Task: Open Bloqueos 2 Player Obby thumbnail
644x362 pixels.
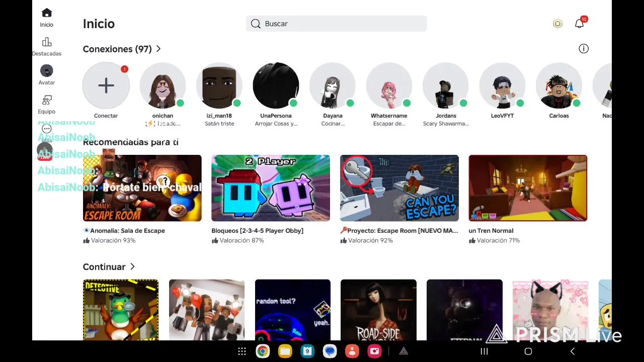Action: pyautogui.click(x=271, y=188)
